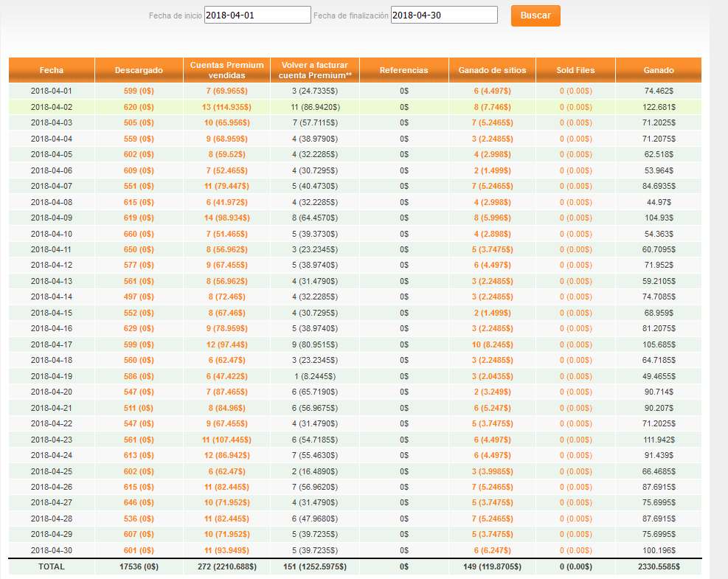728x579 pixels.
Task: Open the 11 (107.445$) premium accounts link
Action: pos(226,440)
